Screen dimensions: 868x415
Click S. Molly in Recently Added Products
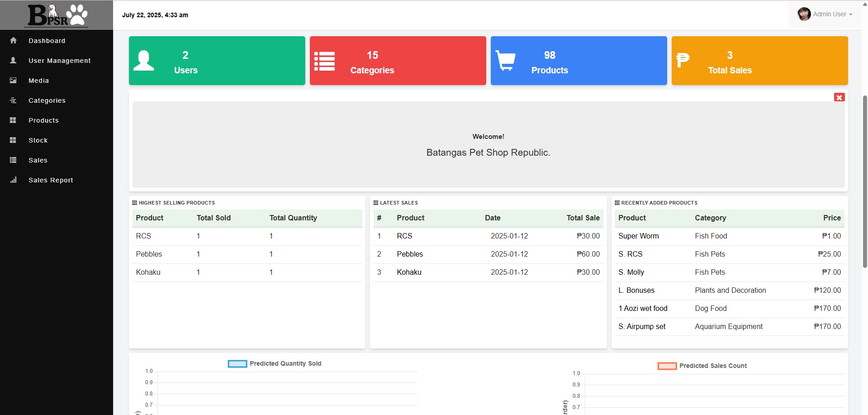(631, 272)
